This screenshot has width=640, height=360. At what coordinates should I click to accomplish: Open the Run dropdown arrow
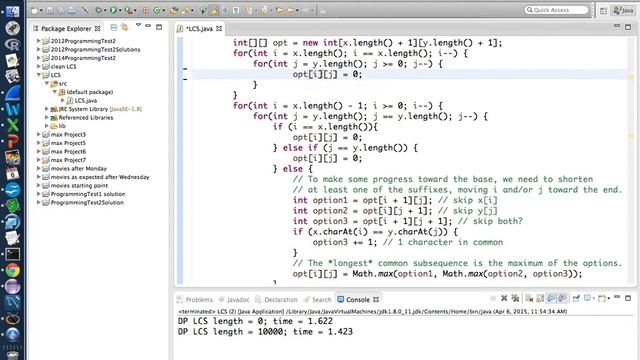tap(120, 11)
